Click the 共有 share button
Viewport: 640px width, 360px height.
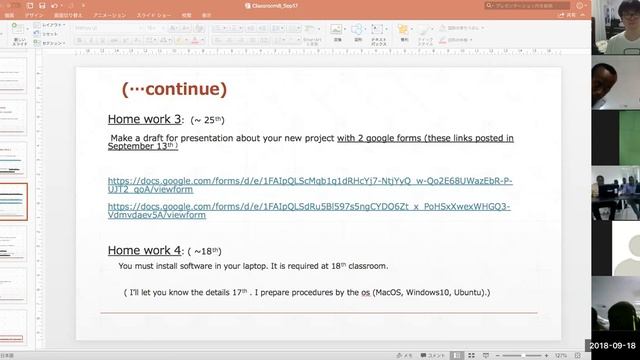click(567, 15)
